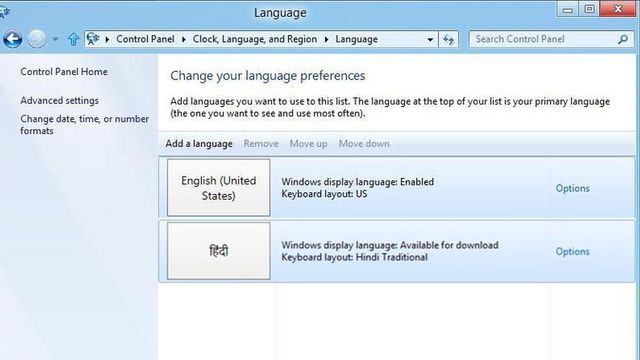Click the Forward arrow button
This screenshot has width=640, height=360.
point(37,39)
